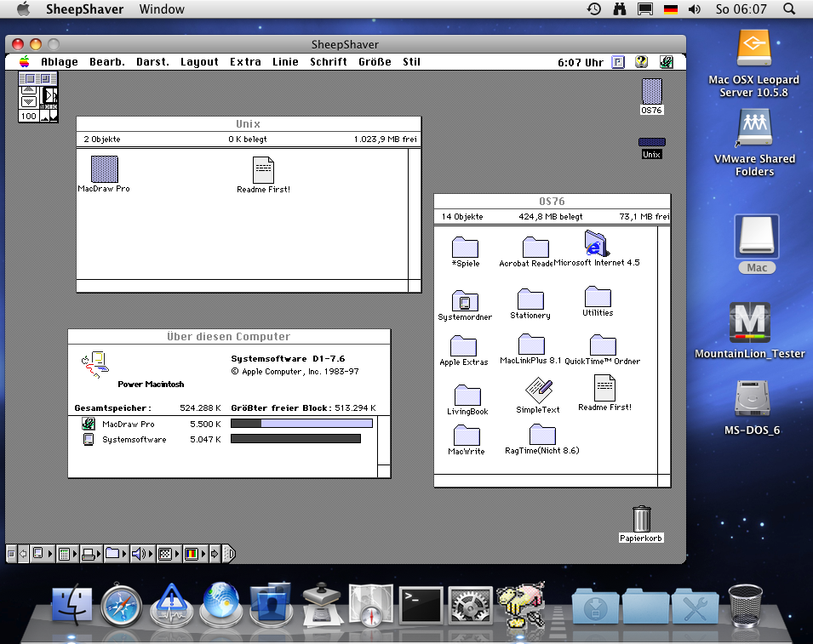This screenshot has height=644, width=813.
Task: Click the Time Machine menu bar icon
Action: tap(594, 9)
